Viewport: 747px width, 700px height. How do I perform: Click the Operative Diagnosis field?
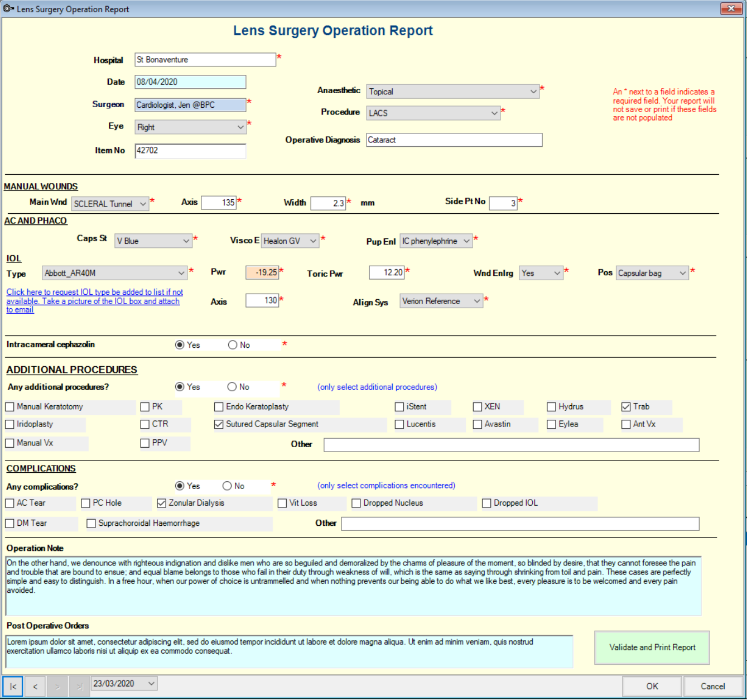[454, 140]
